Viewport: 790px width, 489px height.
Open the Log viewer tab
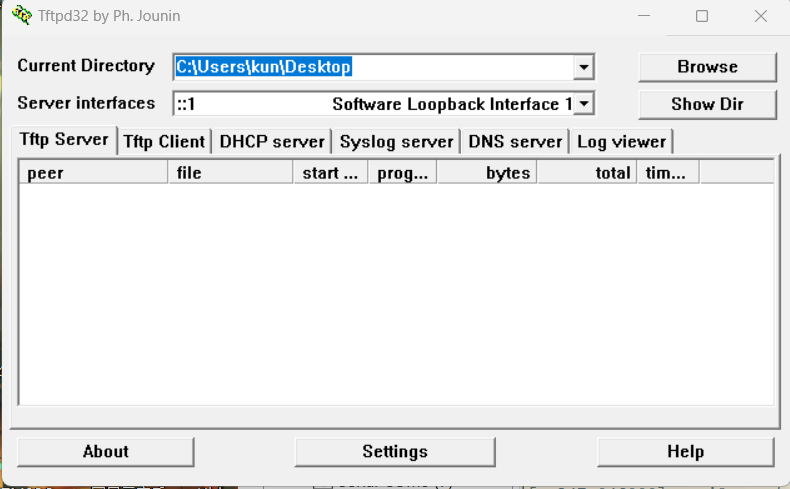tap(622, 142)
